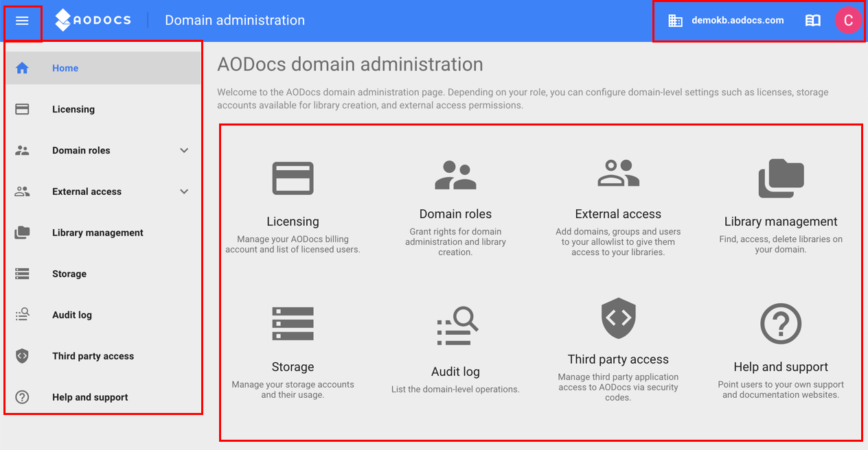
Task: Click the Third party access tile title
Action: click(x=618, y=359)
